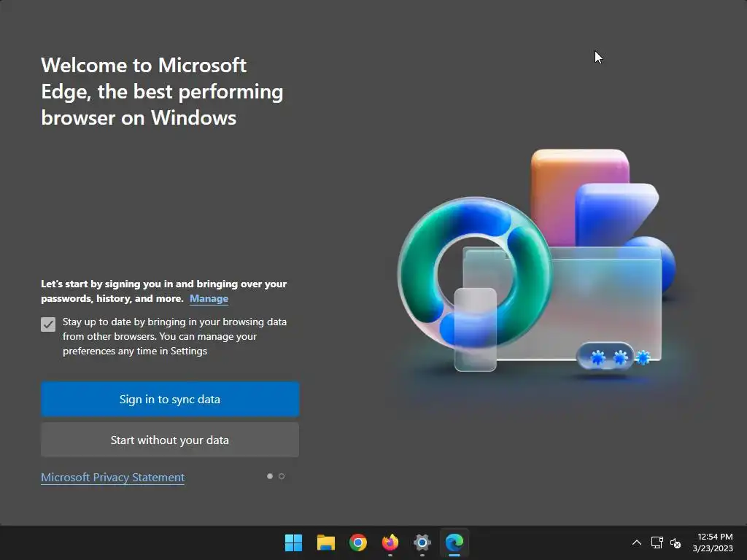Open File Explorer from the taskbar
This screenshot has height=560, width=747.
pos(326,542)
